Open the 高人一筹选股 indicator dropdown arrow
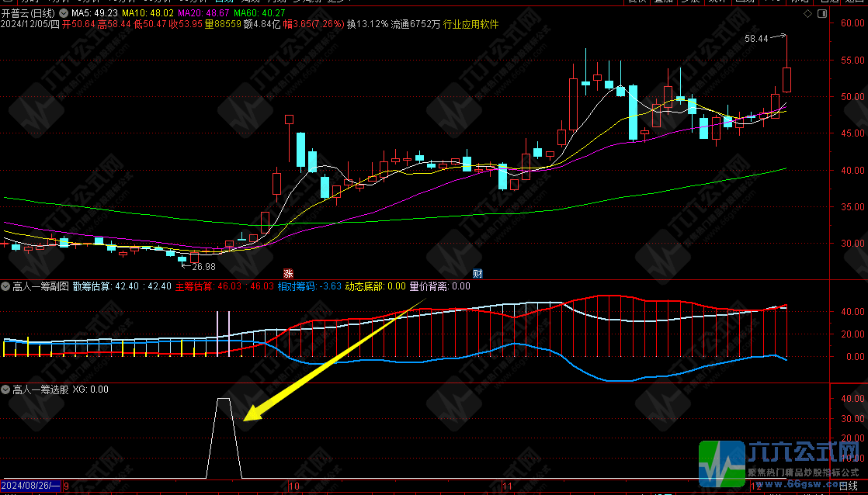 pyautogui.click(x=6, y=389)
